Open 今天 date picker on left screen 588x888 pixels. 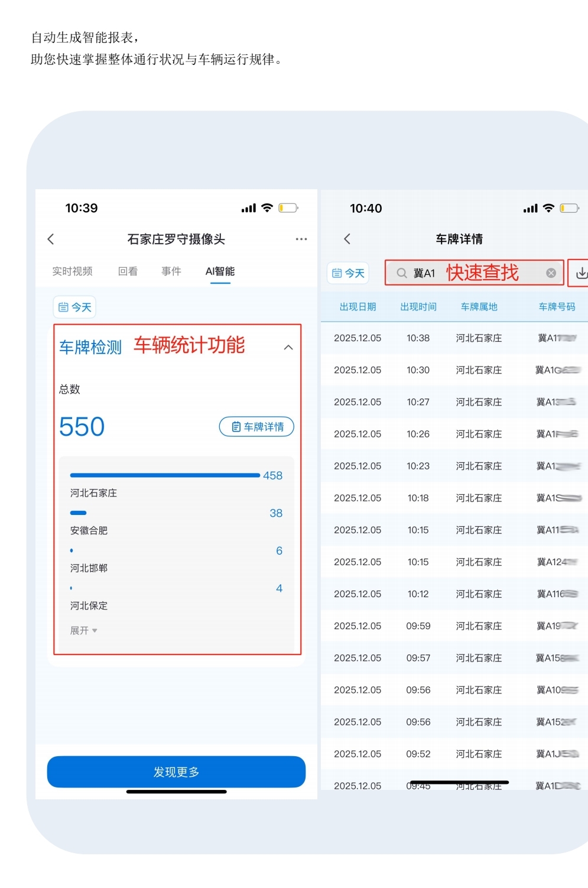tap(75, 307)
